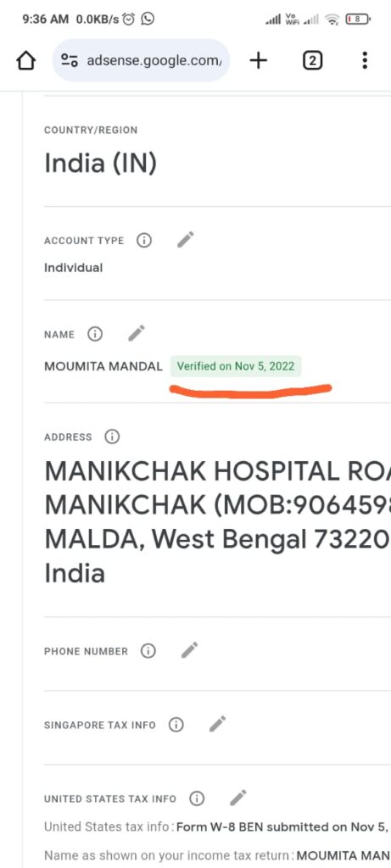Viewport: 391px width, 868px height.
Task: Tap the browser home icon
Action: (x=26, y=61)
